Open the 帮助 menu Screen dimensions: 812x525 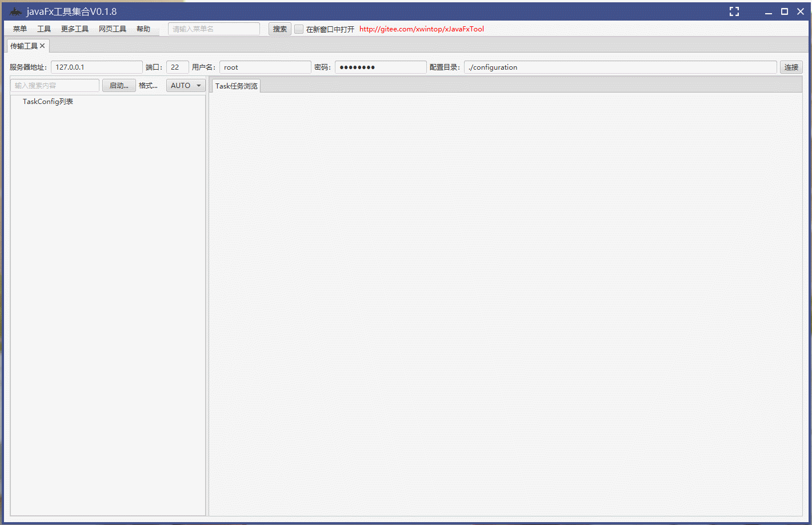coord(143,29)
